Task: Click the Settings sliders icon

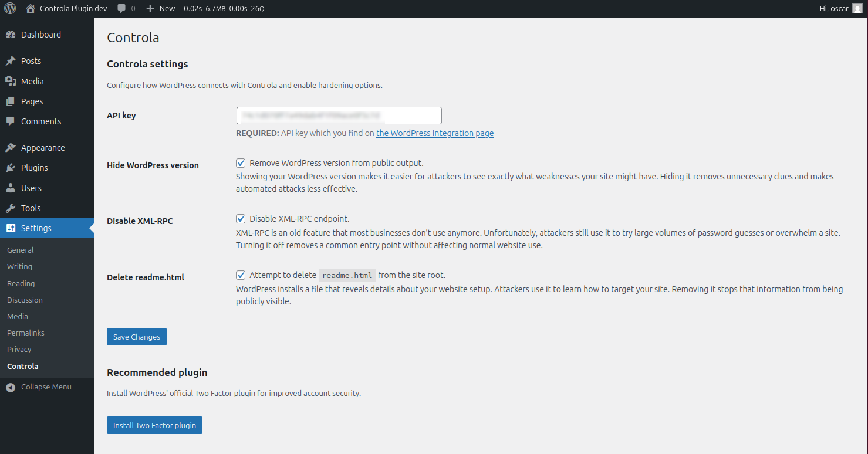Action: (x=11, y=228)
